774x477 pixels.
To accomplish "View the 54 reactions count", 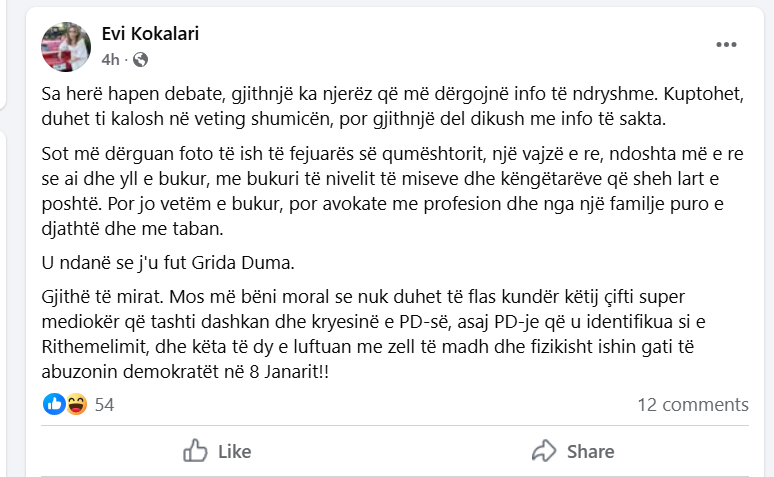I will [x=104, y=405].
